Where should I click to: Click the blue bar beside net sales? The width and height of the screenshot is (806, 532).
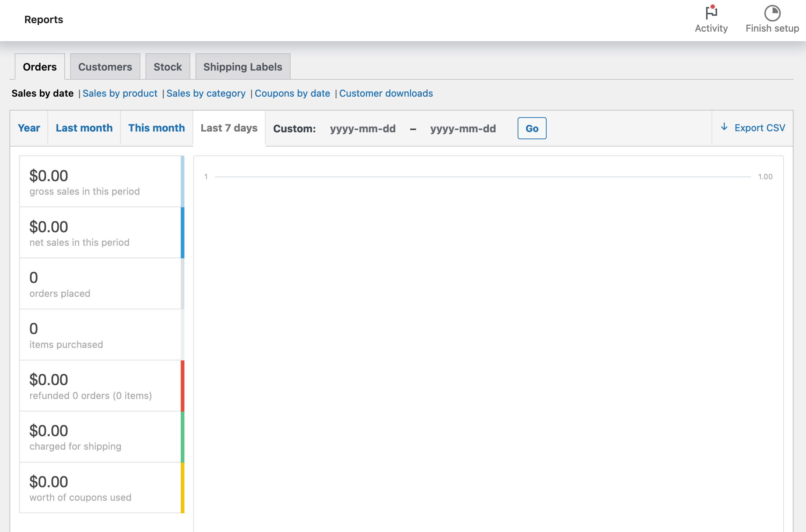(x=183, y=232)
